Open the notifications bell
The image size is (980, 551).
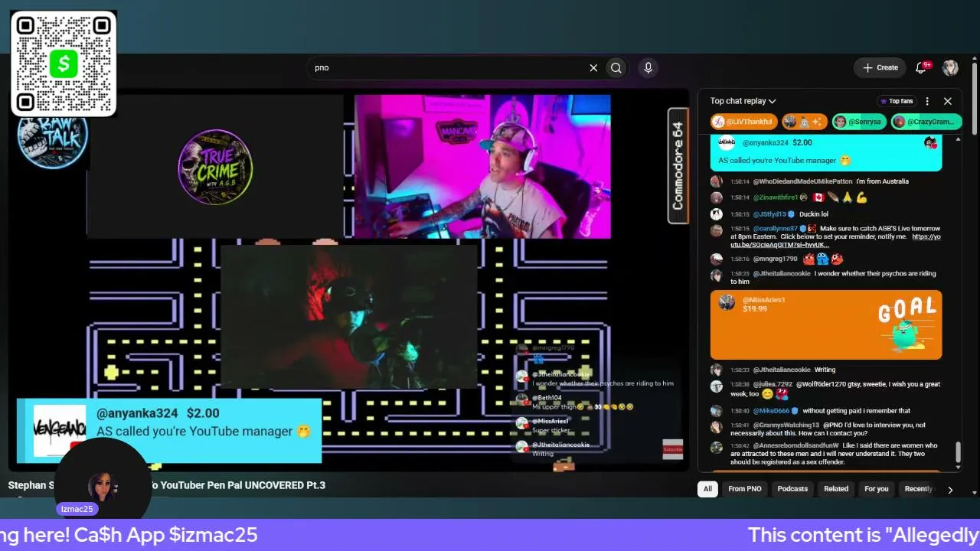click(921, 67)
